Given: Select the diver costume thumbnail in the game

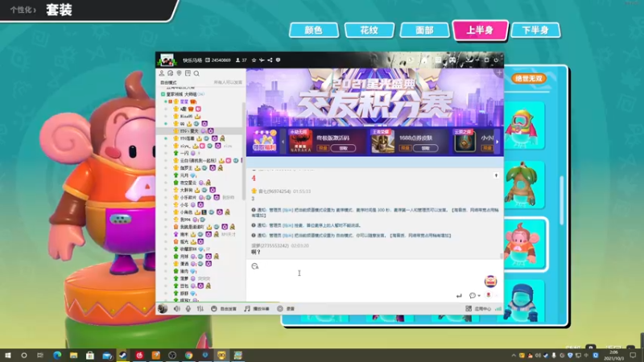Looking at the screenshot, I should point(524,125).
